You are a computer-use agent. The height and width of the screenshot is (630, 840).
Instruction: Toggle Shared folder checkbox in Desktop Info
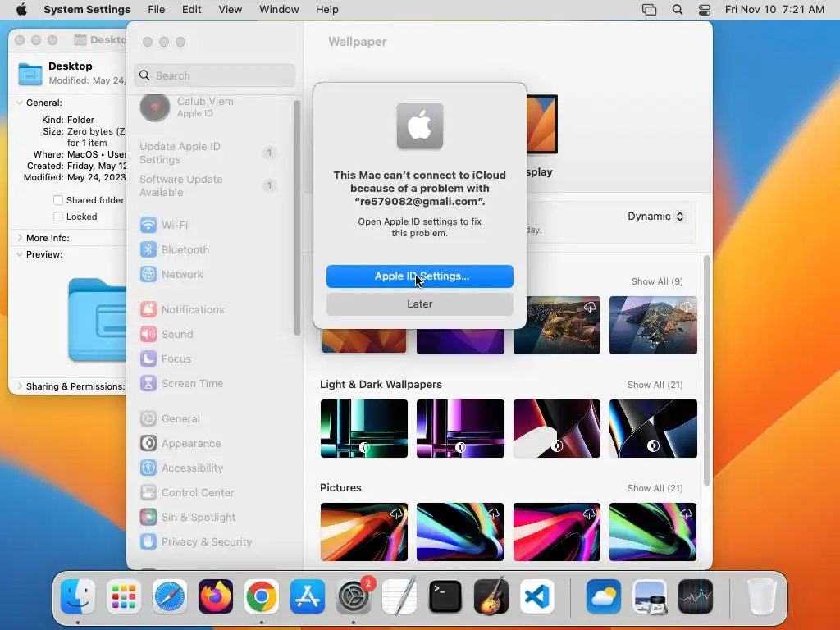point(58,200)
